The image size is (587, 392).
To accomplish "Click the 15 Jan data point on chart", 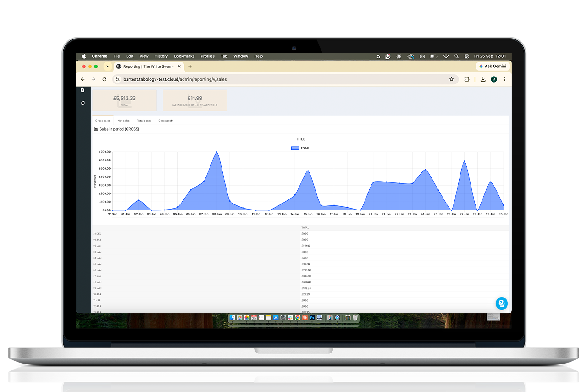I will pos(308,171).
